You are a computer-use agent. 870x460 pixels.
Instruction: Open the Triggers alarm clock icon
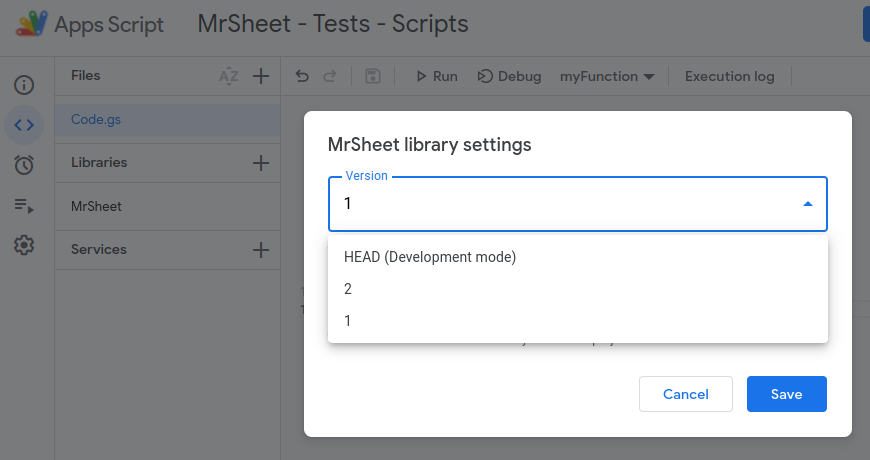24,165
